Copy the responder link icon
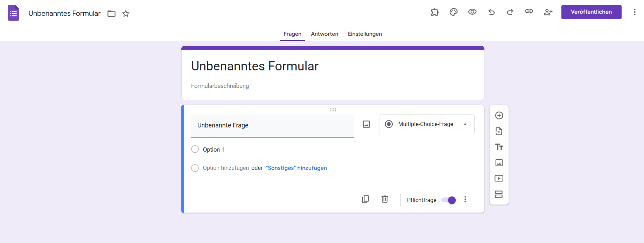This screenshot has width=644, height=243. point(529,12)
